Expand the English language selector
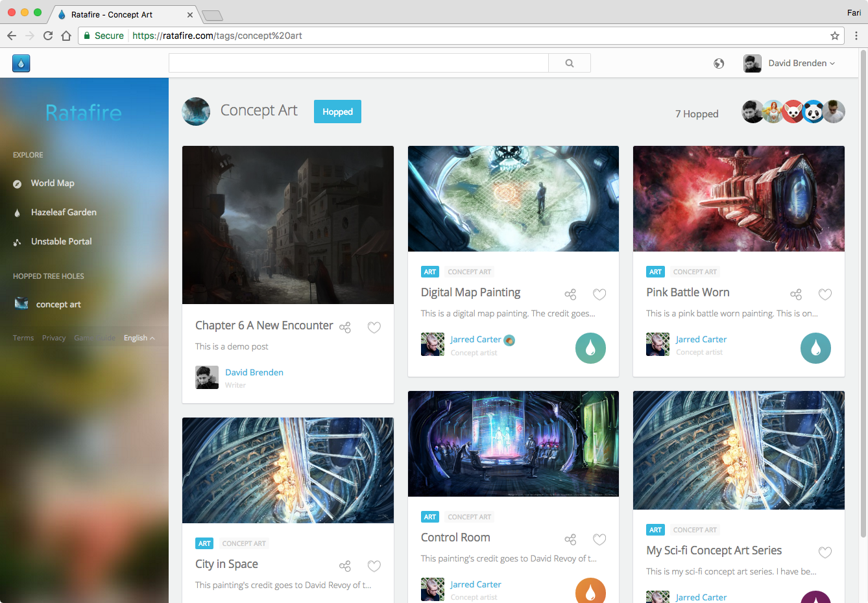The image size is (868, 603). click(138, 337)
